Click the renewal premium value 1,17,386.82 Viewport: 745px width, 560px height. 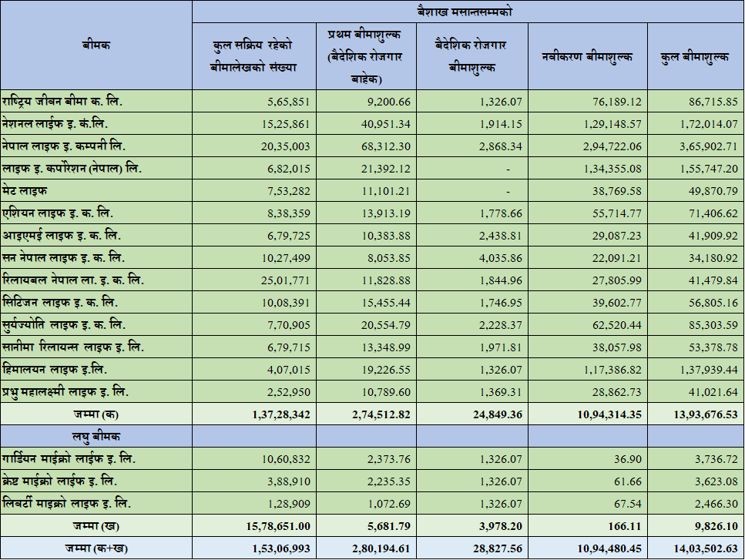coord(612,370)
